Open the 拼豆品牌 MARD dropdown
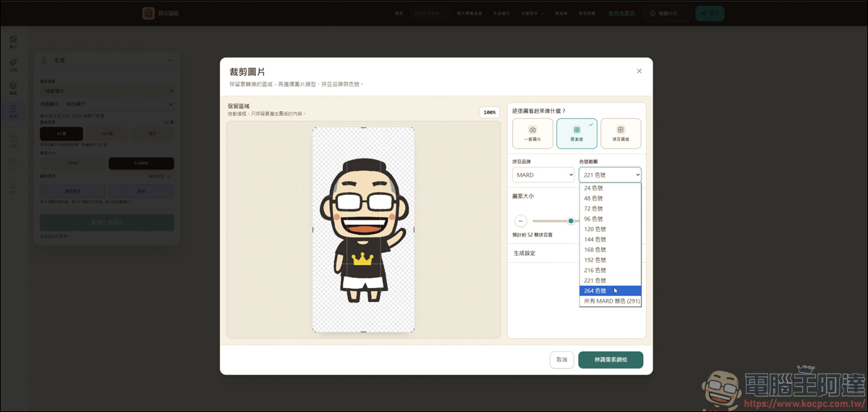Viewport: 868px width, 412px height. click(543, 175)
